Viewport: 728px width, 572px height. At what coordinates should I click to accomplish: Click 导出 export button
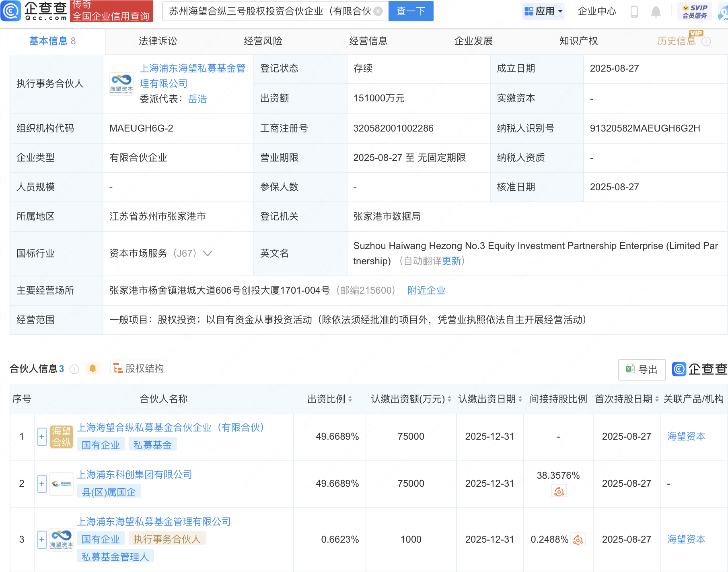tap(642, 369)
